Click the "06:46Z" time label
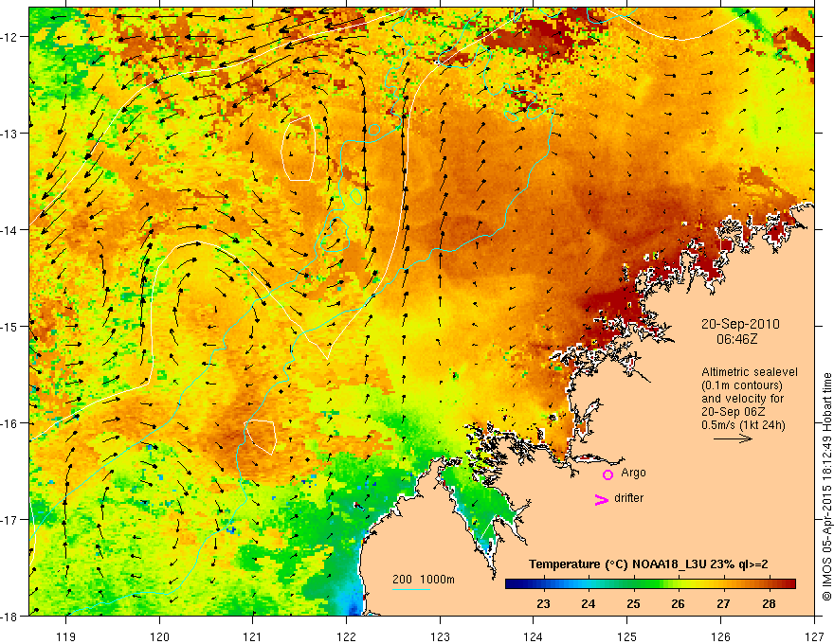The height and width of the screenshot is (644, 834). 736,339
